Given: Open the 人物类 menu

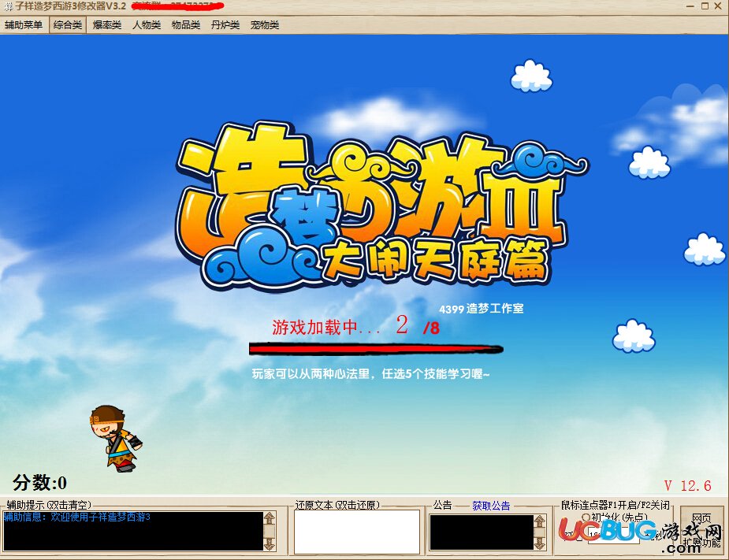Looking at the screenshot, I should click(146, 24).
